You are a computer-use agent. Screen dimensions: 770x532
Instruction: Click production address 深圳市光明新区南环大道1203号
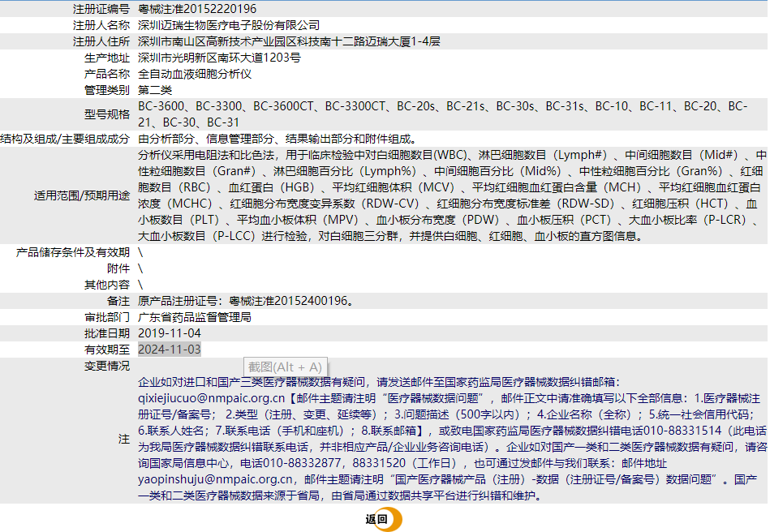(220, 58)
